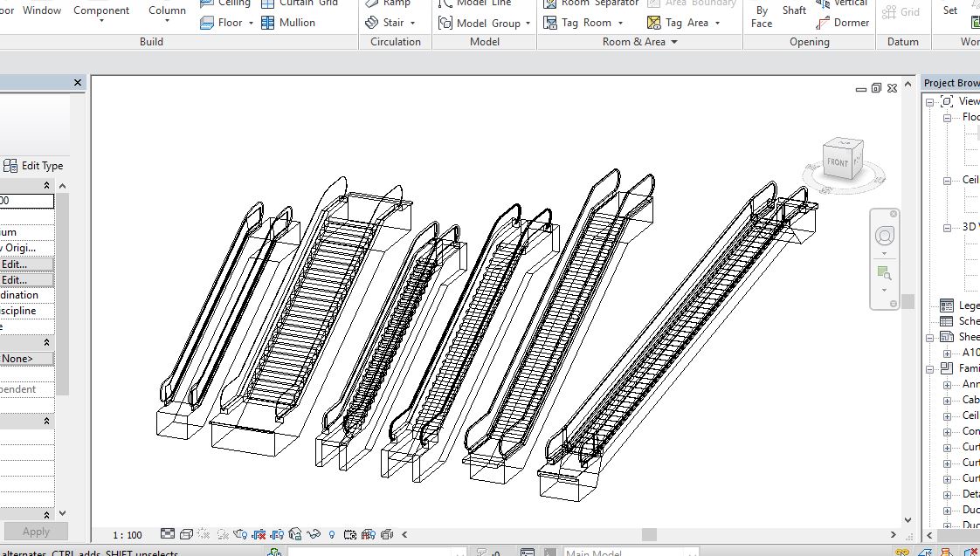Select the Floor tool icon

click(x=207, y=23)
